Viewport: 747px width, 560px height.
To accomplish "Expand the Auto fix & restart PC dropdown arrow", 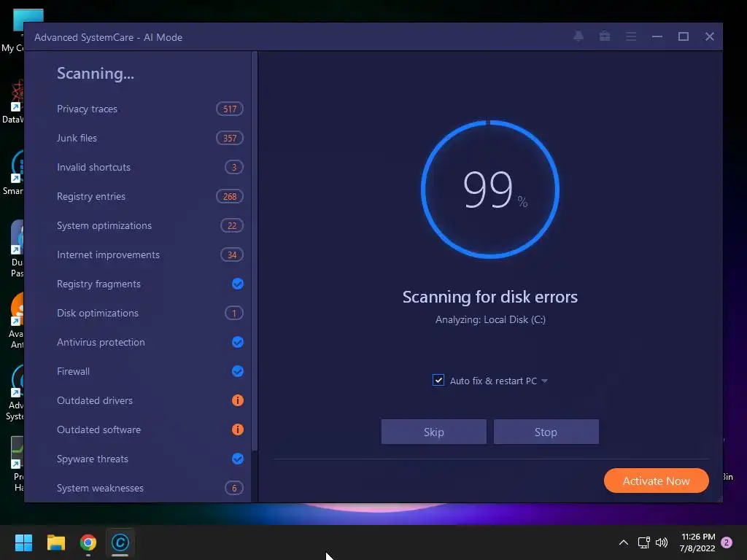I will (544, 381).
